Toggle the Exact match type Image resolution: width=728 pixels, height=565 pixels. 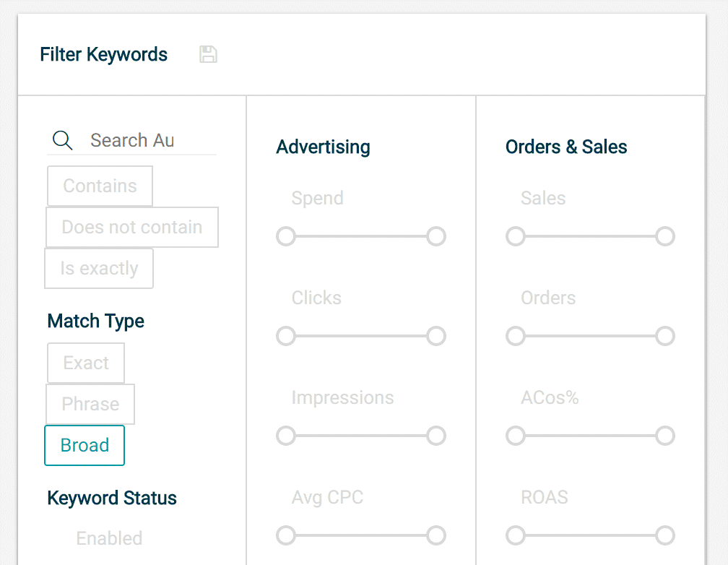click(86, 363)
